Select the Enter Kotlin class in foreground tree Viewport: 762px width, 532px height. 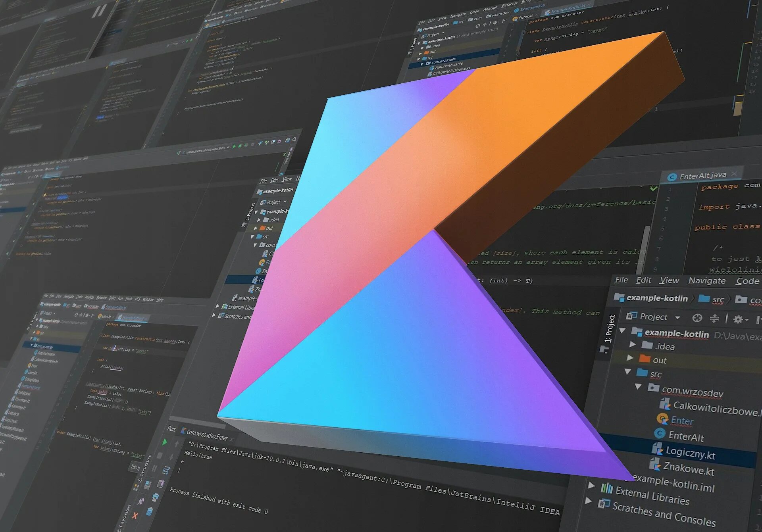[675, 420]
